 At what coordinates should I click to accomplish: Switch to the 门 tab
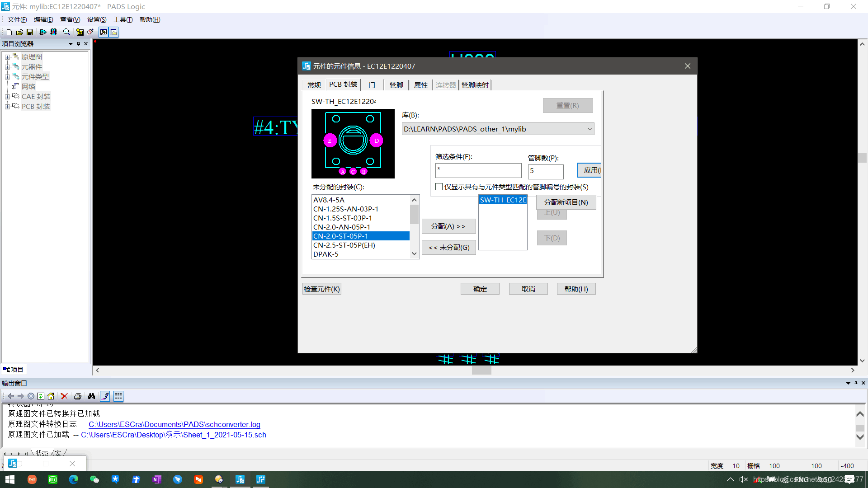(372, 85)
